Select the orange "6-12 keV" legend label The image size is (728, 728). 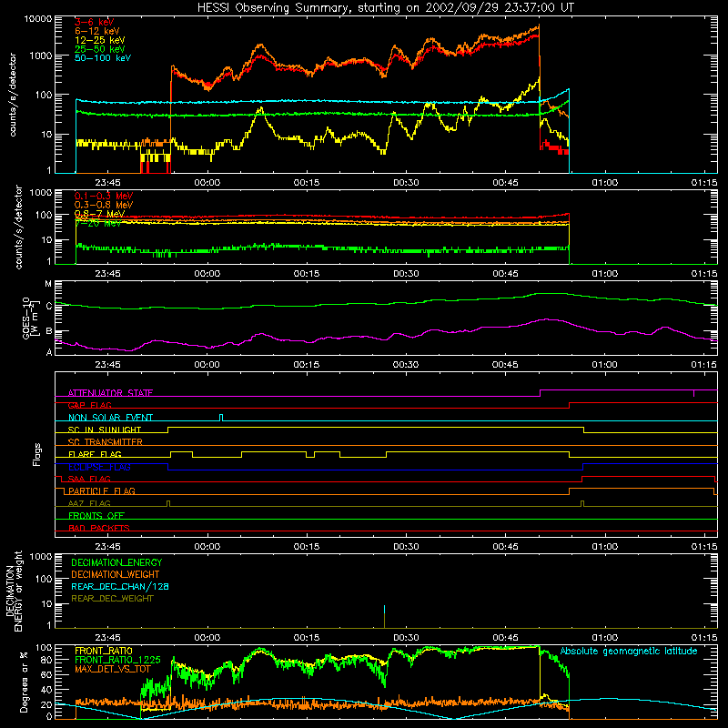(x=97, y=31)
